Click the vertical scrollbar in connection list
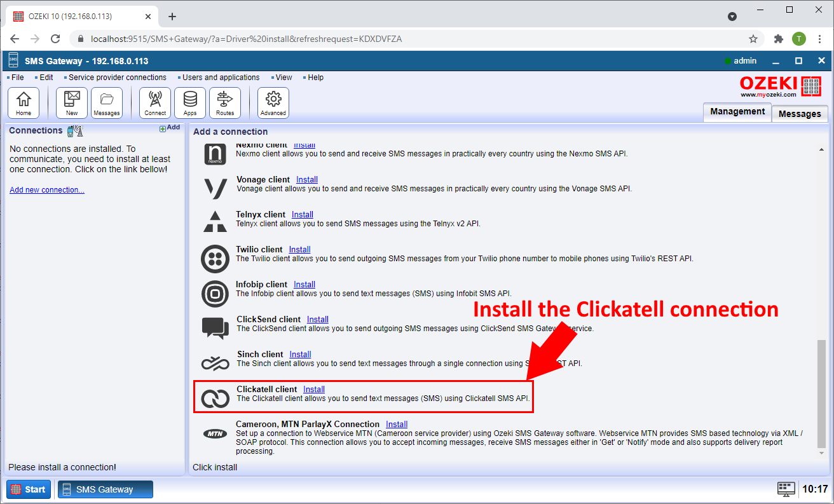The image size is (834, 504). pyautogui.click(x=821, y=393)
